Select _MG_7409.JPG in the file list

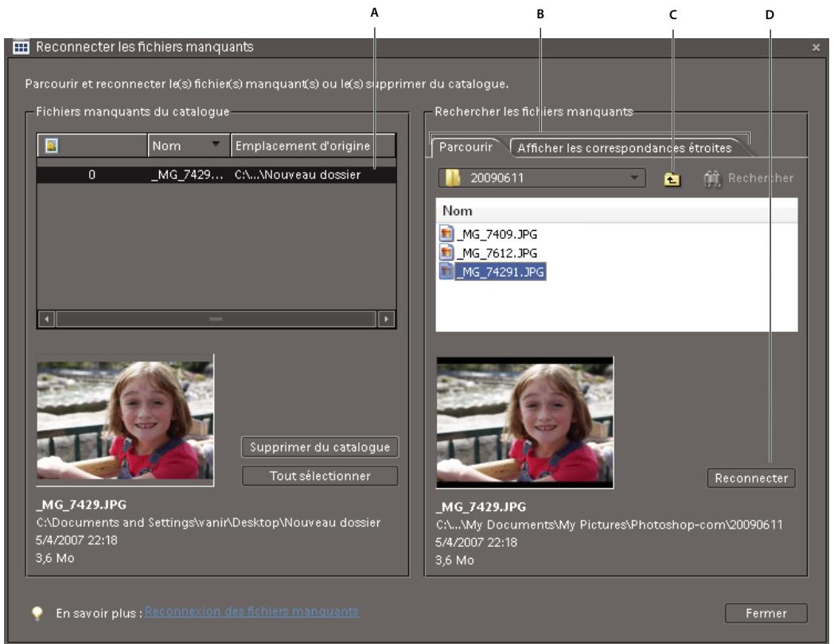coord(498,234)
